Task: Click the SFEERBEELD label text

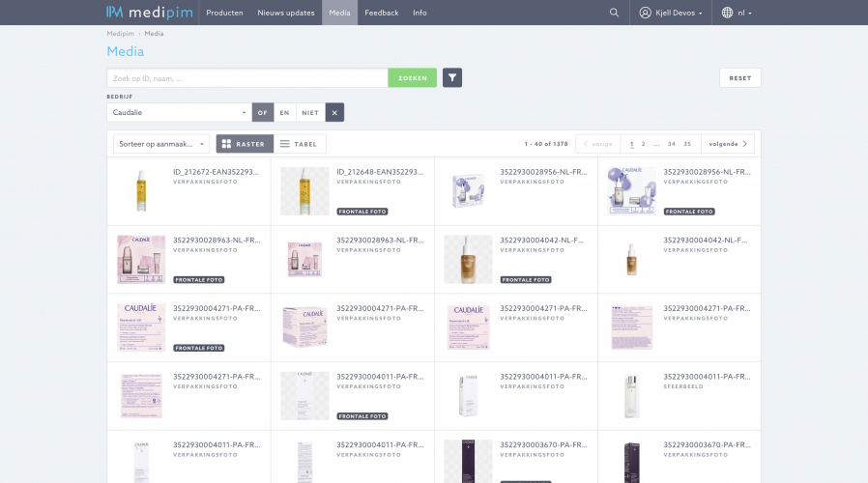Action: click(x=683, y=386)
